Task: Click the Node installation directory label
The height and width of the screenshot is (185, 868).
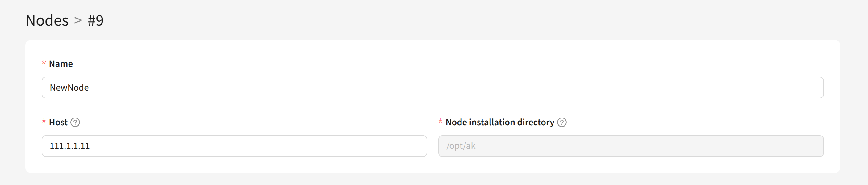Action: click(500, 122)
